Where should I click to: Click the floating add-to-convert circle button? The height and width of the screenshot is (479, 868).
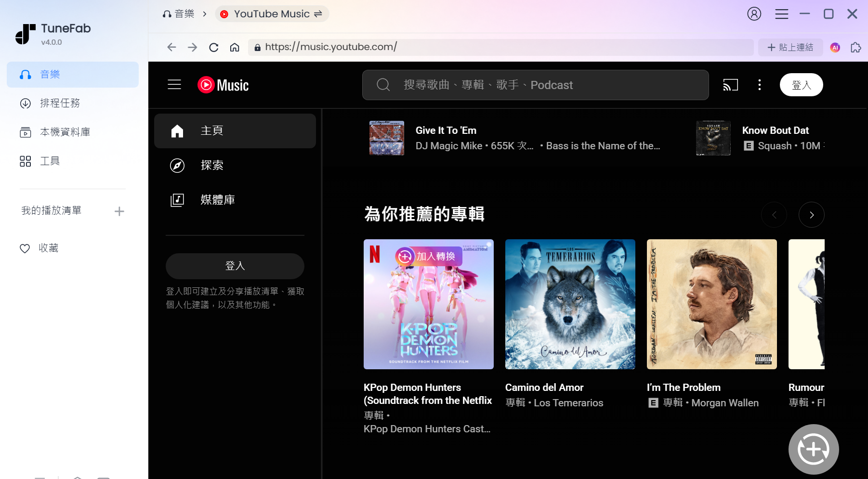[x=813, y=449]
